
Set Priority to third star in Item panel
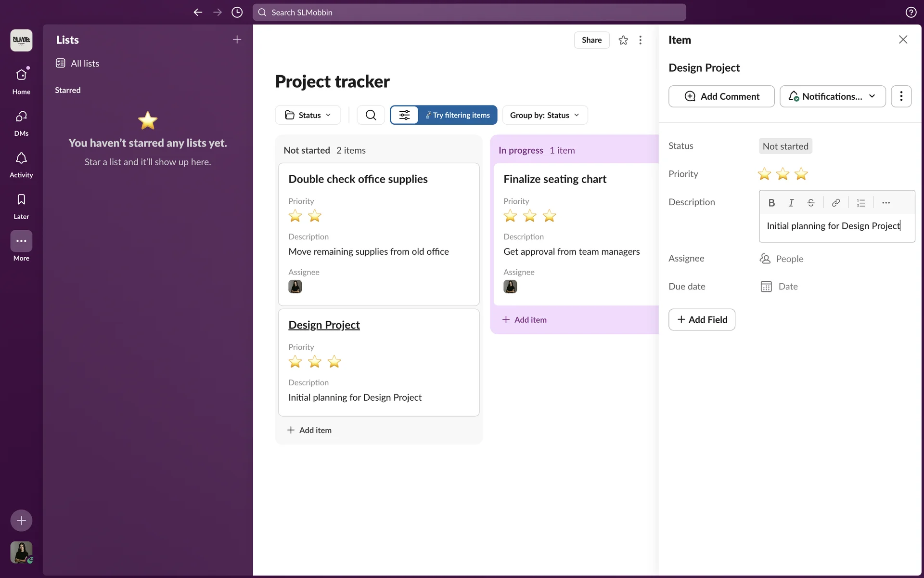click(801, 174)
